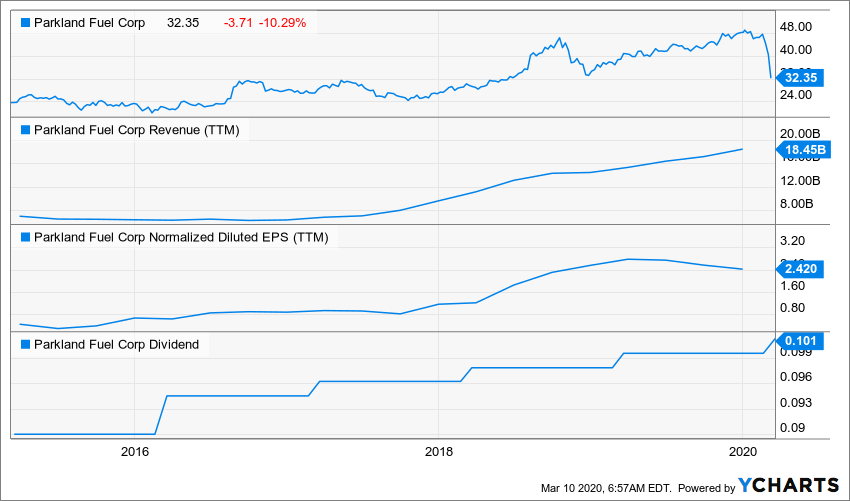Screen dimensions: 850x501
Task: Click the 0.101 dividend value flag
Action: [x=800, y=341]
